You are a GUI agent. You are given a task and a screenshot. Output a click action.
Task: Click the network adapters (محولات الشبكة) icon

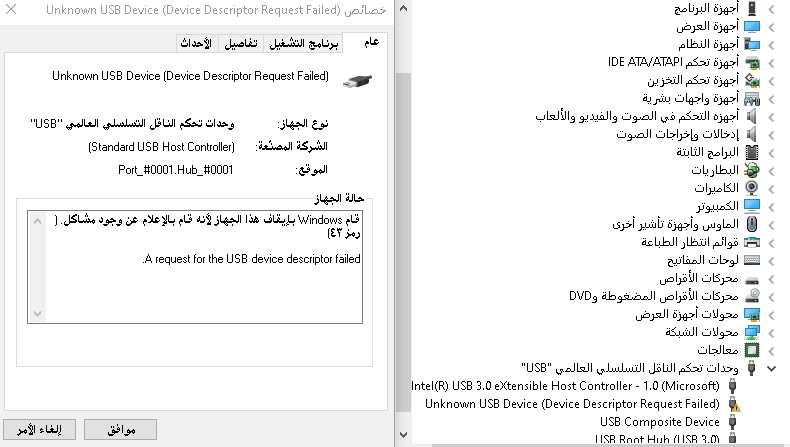(x=752, y=332)
